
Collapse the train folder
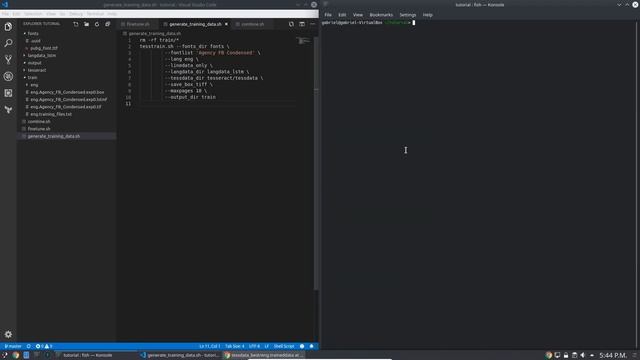[x=32, y=78]
